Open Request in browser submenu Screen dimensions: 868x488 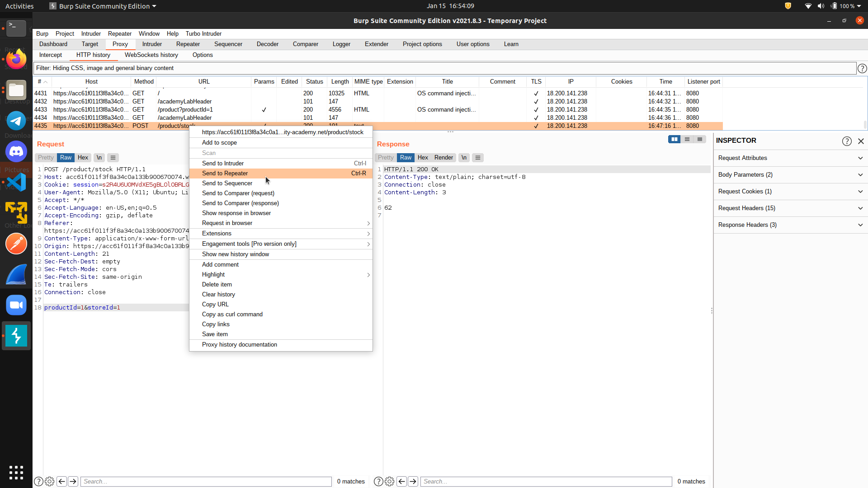(x=281, y=223)
